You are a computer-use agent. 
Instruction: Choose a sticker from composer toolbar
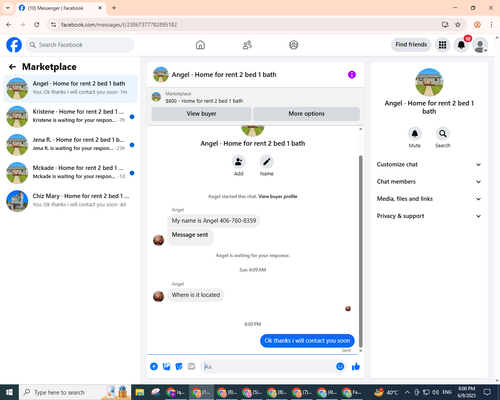[x=179, y=367]
